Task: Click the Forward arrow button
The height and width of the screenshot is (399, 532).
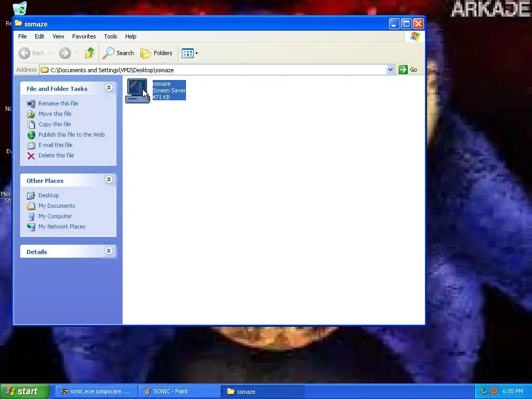Action: click(x=65, y=53)
